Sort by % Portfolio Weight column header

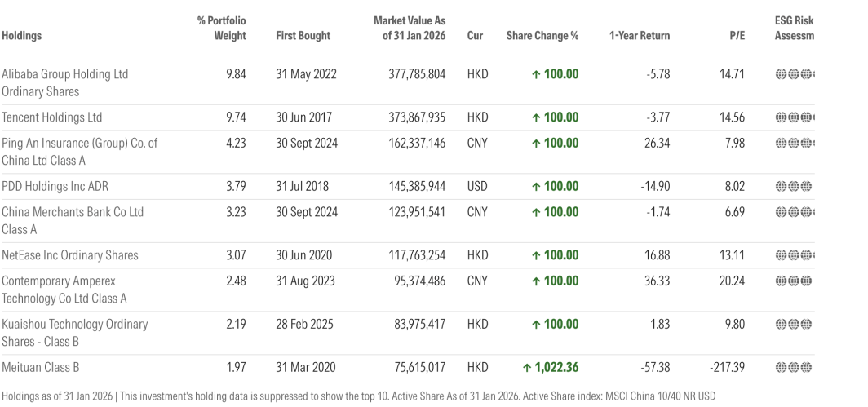[x=222, y=28]
